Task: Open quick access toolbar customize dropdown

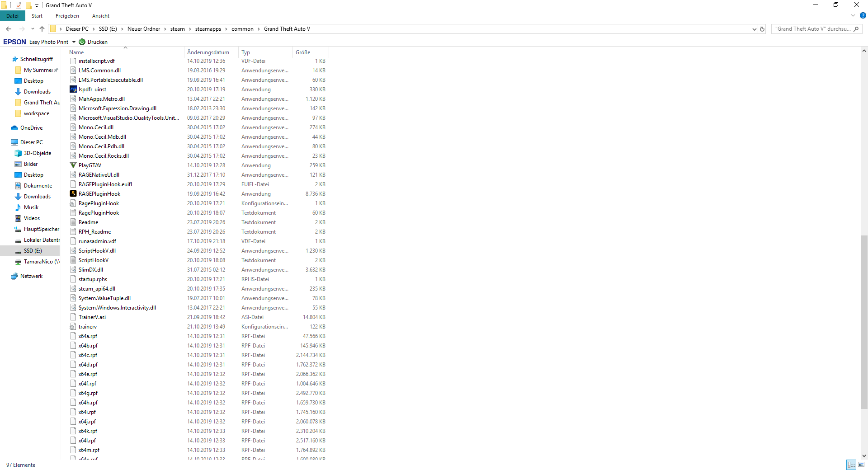Action: click(37, 5)
